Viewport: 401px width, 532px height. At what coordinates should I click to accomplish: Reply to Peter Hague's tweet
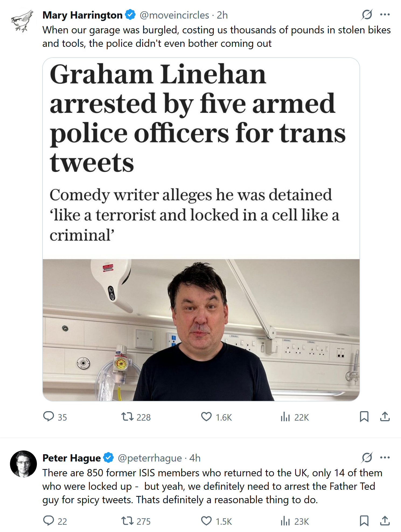point(49,521)
